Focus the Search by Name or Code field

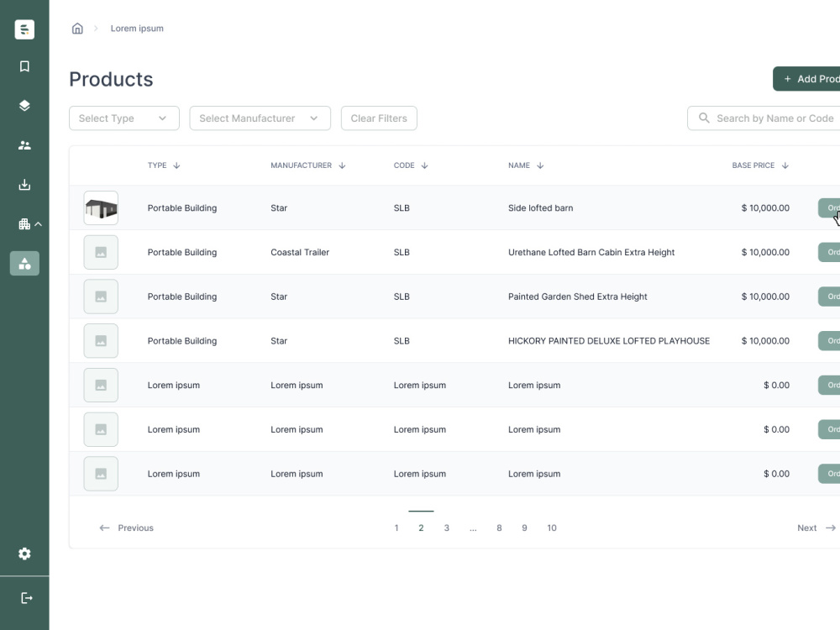click(x=764, y=118)
